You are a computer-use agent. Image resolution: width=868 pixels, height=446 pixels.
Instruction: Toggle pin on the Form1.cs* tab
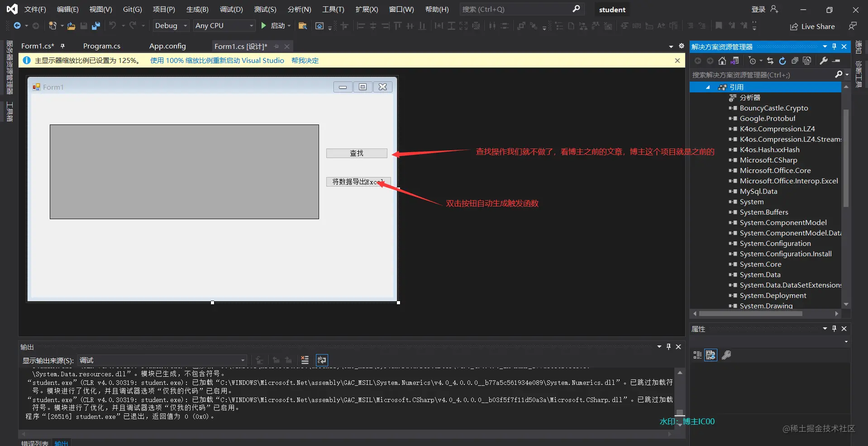point(62,46)
